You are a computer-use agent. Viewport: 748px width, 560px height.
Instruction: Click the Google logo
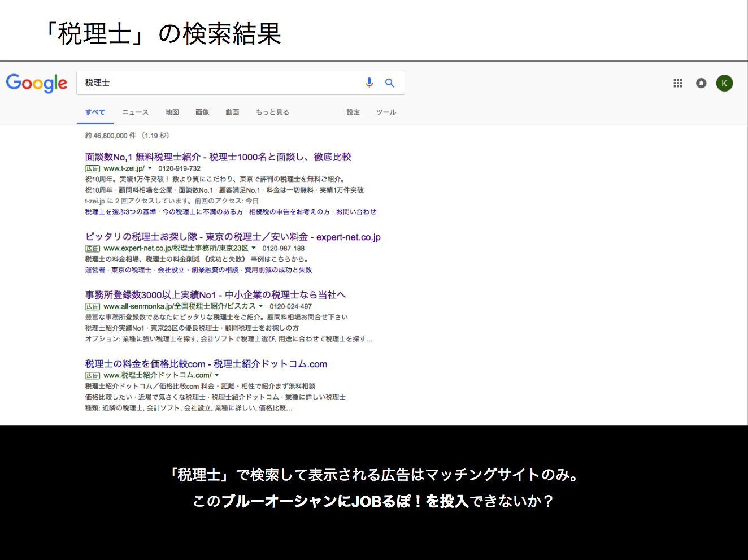pyautogui.click(x=37, y=83)
